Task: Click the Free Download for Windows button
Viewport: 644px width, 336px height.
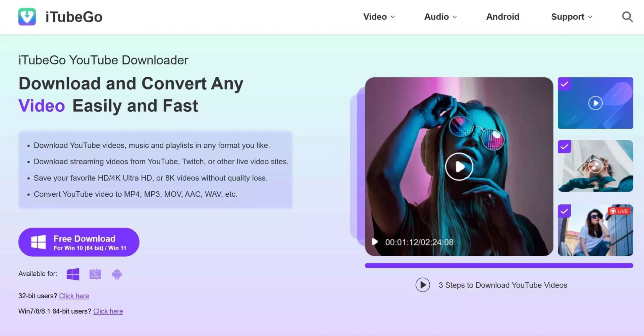Action: (79, 242)
